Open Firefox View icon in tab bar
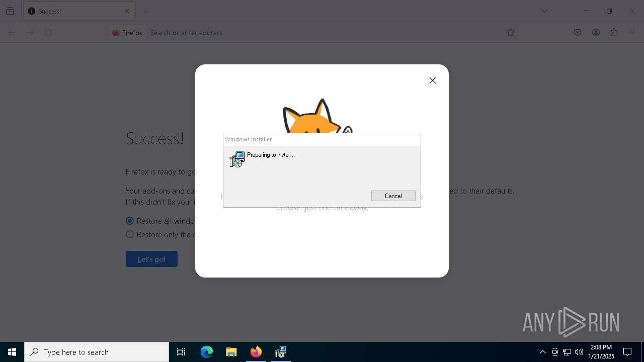 (10, 11)
